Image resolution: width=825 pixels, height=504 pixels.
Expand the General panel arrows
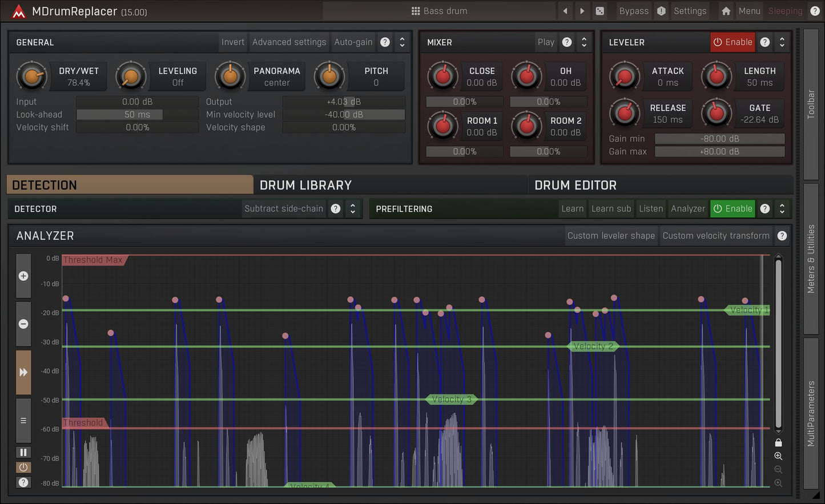(x=402, y=42)
